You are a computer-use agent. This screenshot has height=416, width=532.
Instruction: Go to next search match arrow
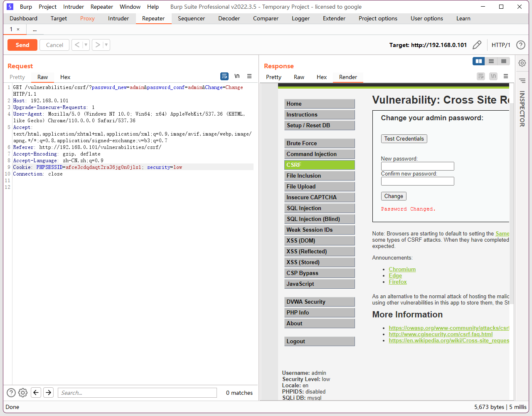click(x=49, y=392)
